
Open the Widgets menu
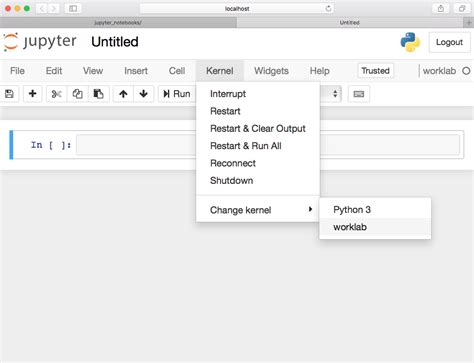click(x=271, y=71)
